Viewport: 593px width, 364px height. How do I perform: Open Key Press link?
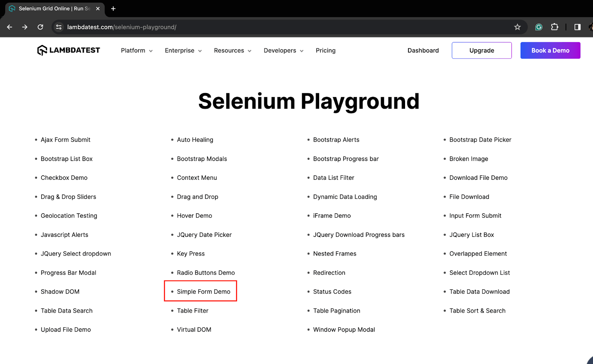(x=191, y=254)
